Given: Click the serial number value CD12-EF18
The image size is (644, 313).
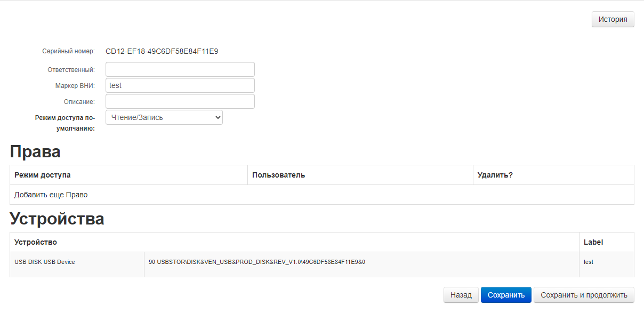Looking at the screenshot, I should [162, 52].
